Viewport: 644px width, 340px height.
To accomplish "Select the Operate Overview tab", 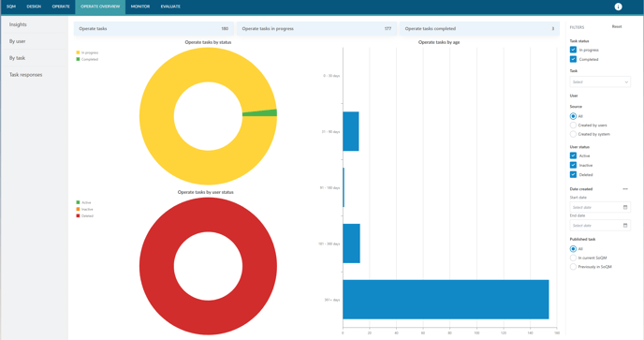I will (x=100, y=7).
